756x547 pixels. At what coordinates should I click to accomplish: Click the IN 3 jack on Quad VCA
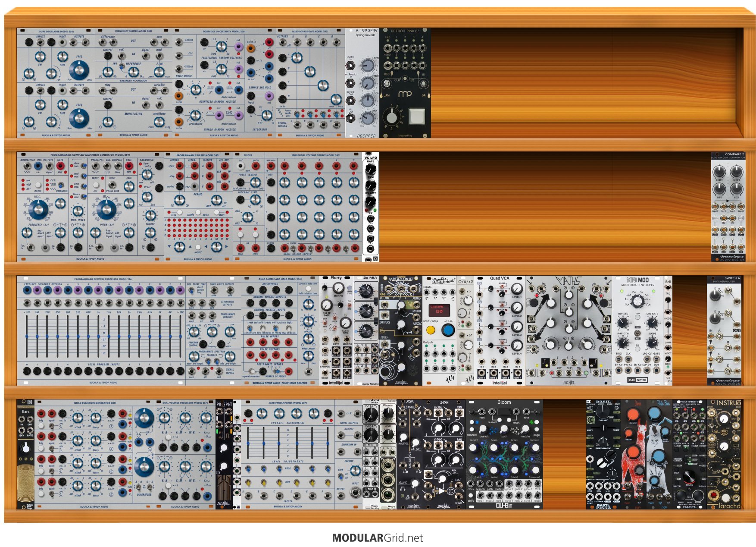(506, 362)
